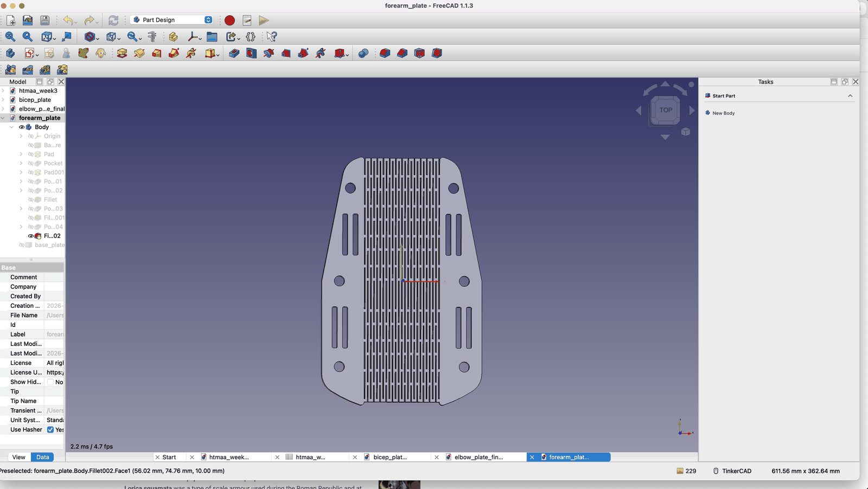The width and height of the screenshot is (868, 489).
Task: Collapse the forearm_plate document tree
Action: click(x=3, y=118)
